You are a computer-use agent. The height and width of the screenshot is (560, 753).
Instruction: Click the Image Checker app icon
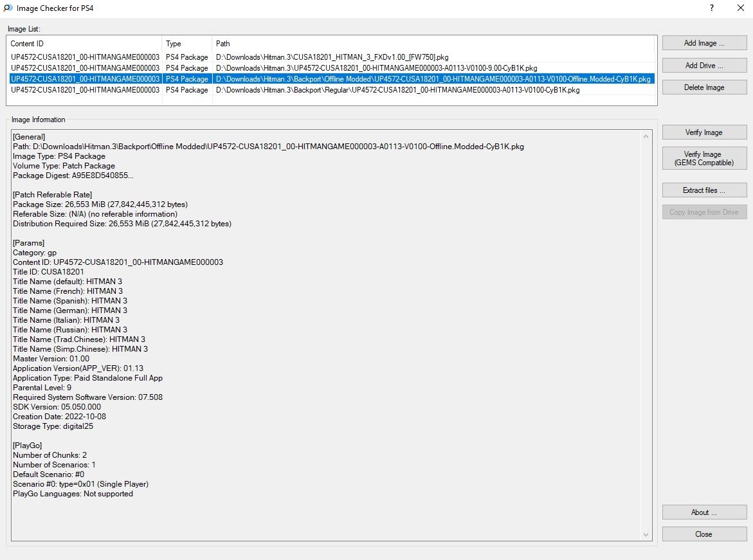click(x=8, y=8)
